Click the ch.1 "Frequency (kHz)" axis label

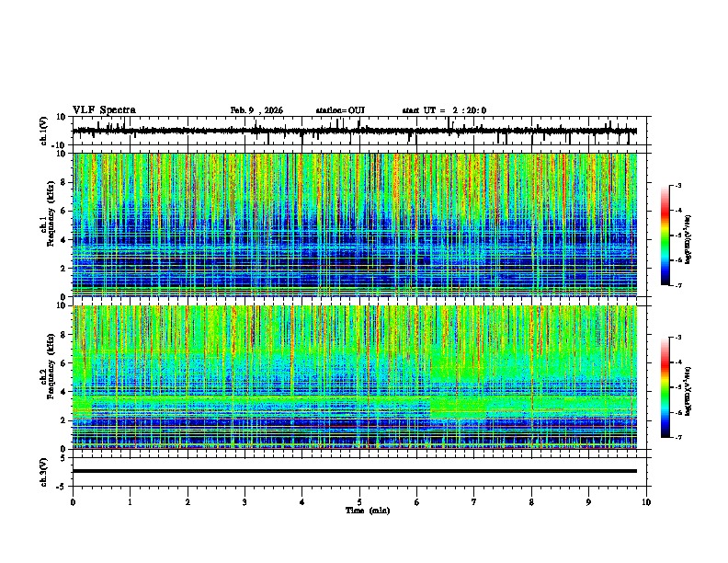click(x=51, y=213)
